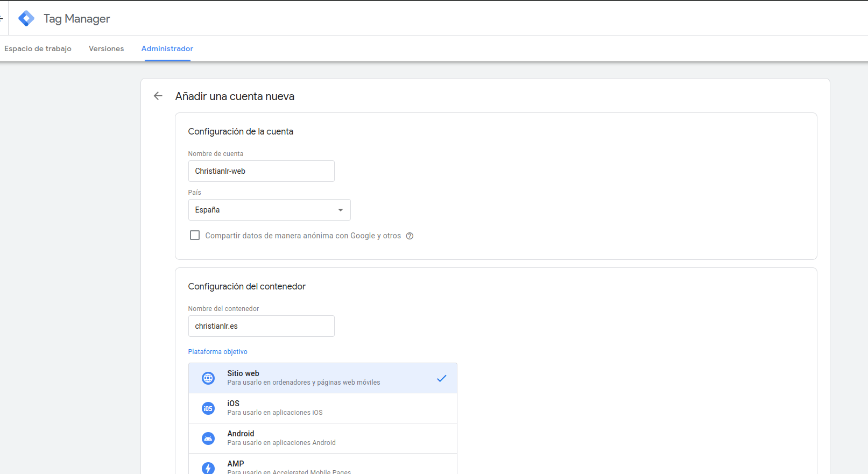868x474 pixels.
Task: Choose iOS platform option text
Action: 233,404
